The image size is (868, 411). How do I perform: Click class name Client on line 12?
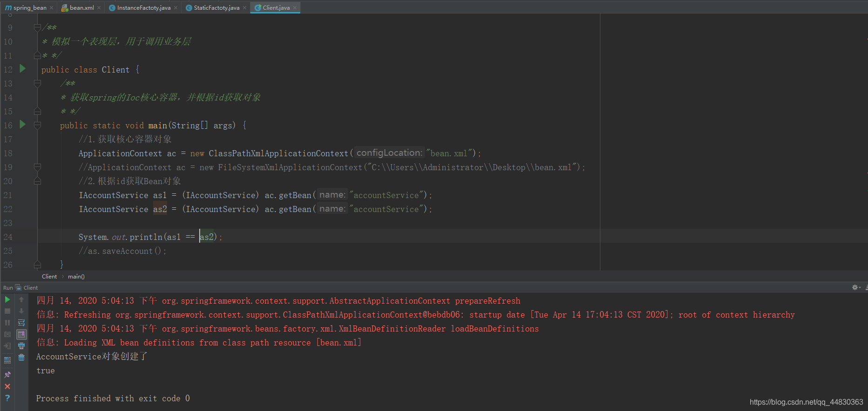[115, 70]
